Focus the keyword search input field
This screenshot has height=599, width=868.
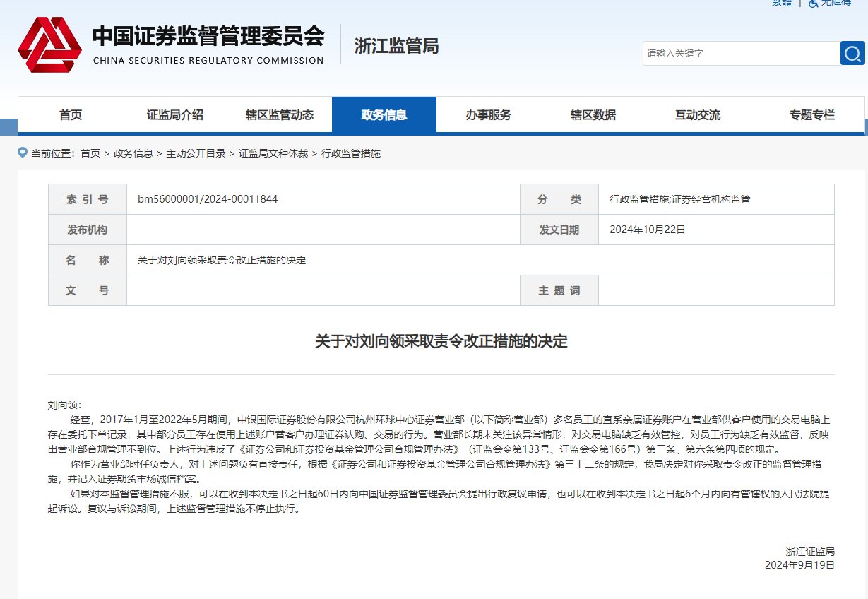741,53
